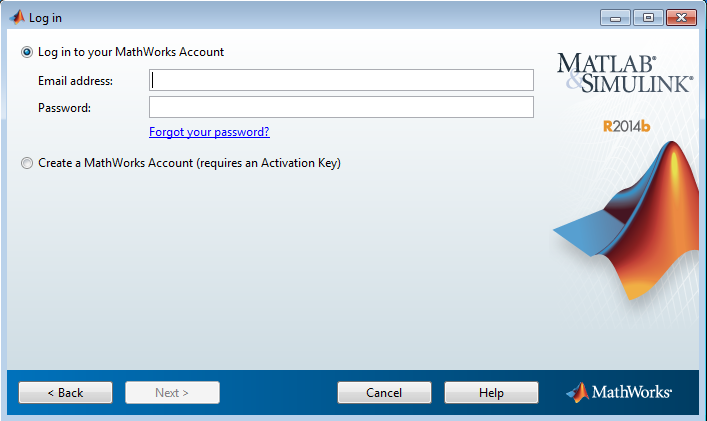Maximize the Log in window
This screenshot has height=421, width=707.
coord(648,18)
